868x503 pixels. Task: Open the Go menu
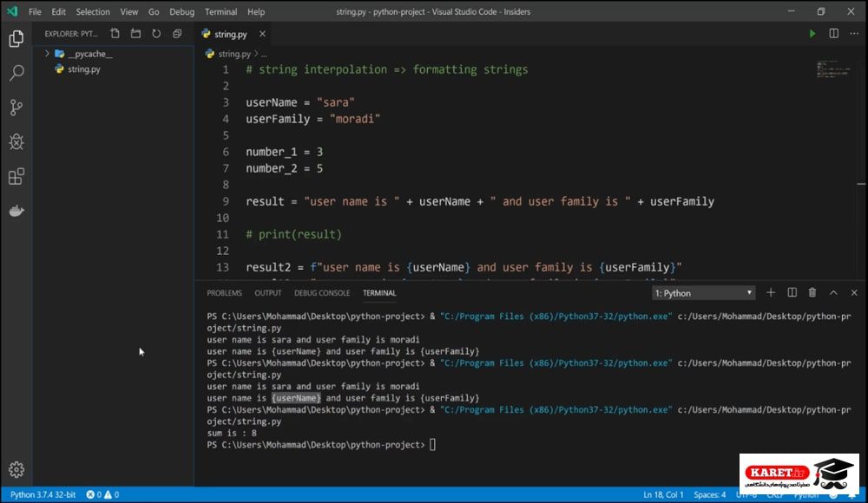[154, 11]
